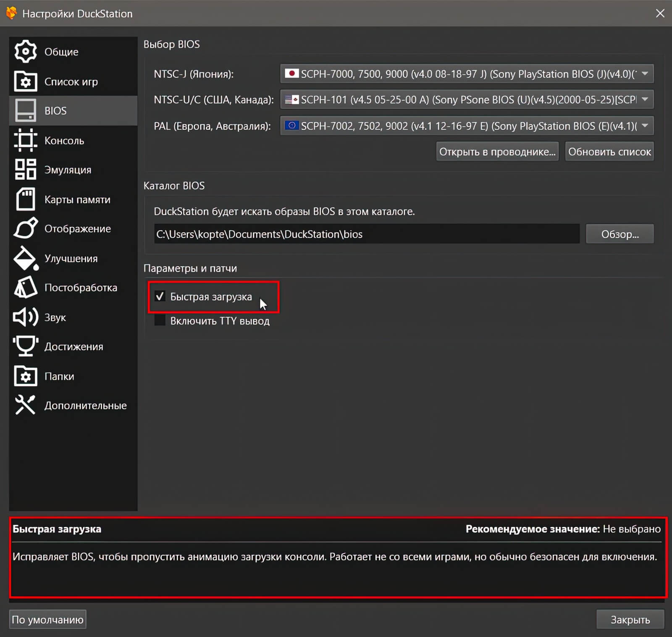672x637 pixels.
Task: Click the folder icon for Папки
Action: tap(26, 376)
